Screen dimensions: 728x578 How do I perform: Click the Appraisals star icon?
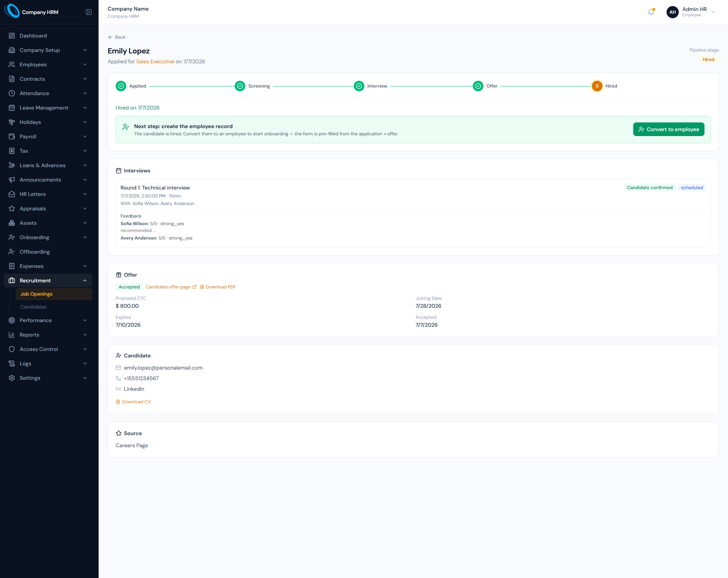[12, 208]
